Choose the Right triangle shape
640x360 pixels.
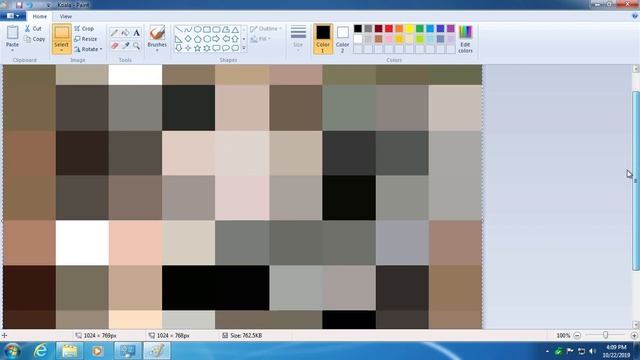tap(179, 39)
